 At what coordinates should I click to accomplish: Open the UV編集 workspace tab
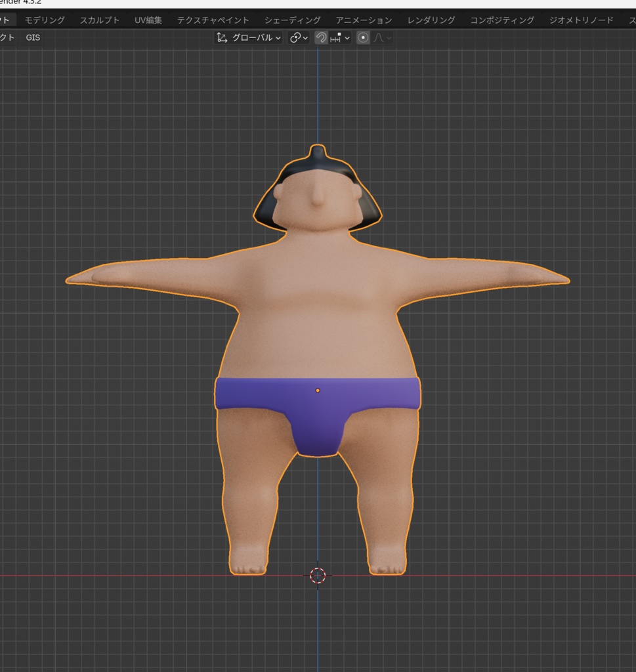(148, 20)
